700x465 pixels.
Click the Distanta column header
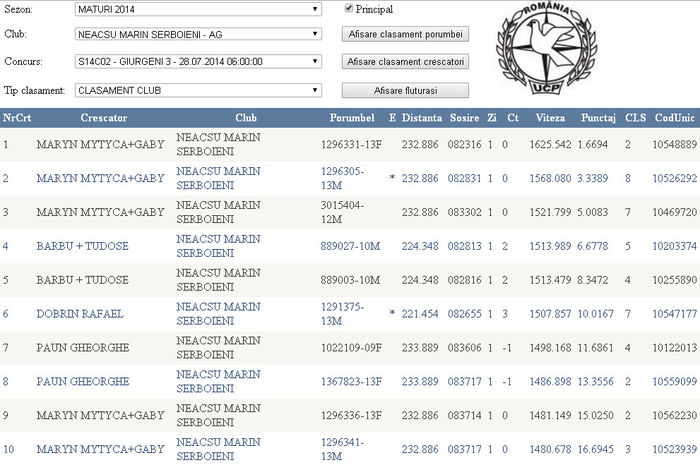coord(423,118)
